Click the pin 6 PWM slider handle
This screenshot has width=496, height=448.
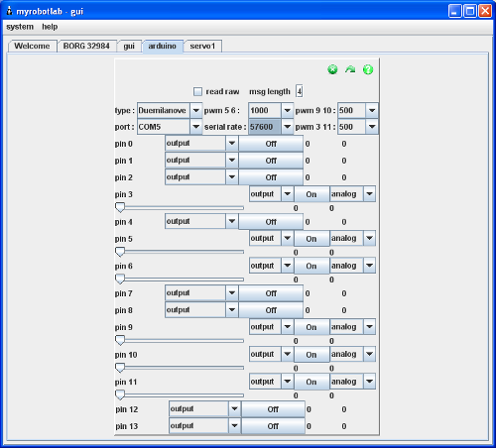coord(120,280)
